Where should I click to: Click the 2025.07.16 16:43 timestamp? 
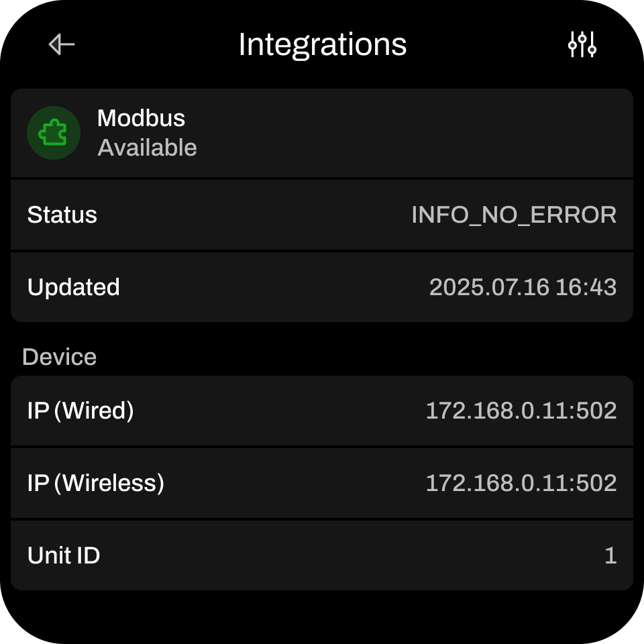(x=523, y=287)
